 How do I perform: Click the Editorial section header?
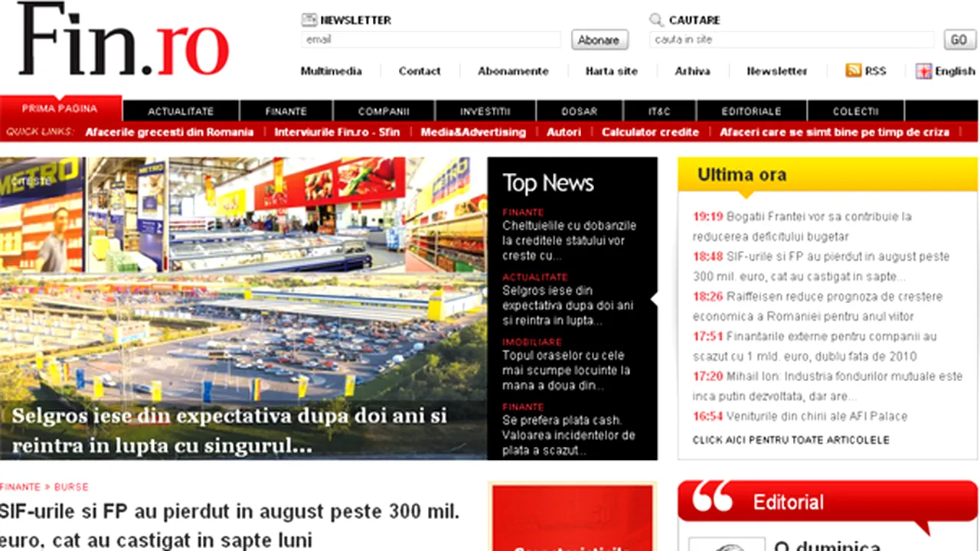pos(828,501)
